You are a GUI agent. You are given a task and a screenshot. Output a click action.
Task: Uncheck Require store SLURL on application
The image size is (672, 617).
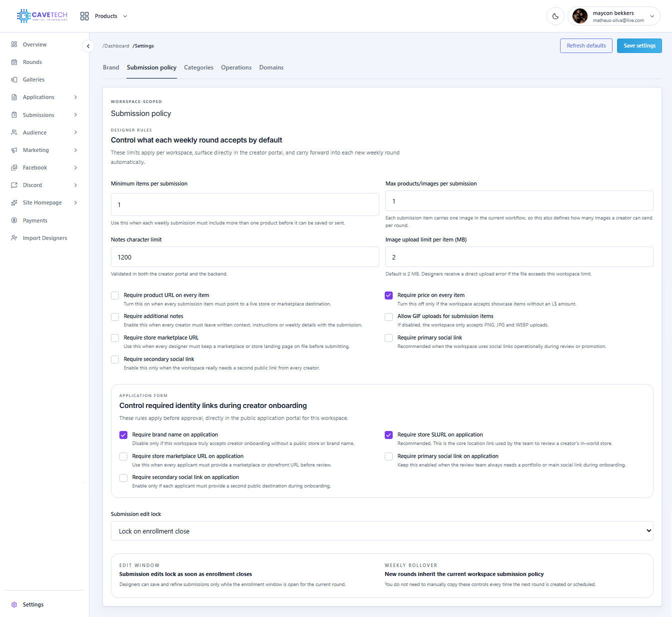pos(389,435)
